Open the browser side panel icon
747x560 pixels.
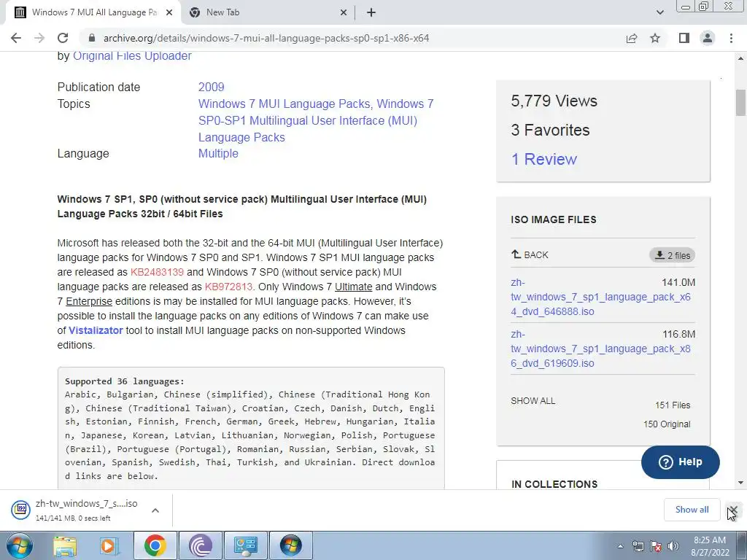click(x=684, y=38)
